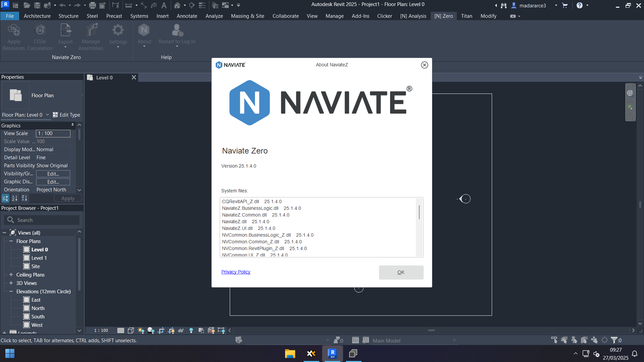
Task: Click the Text tool (A) icon
Action: tap(164, 5)
